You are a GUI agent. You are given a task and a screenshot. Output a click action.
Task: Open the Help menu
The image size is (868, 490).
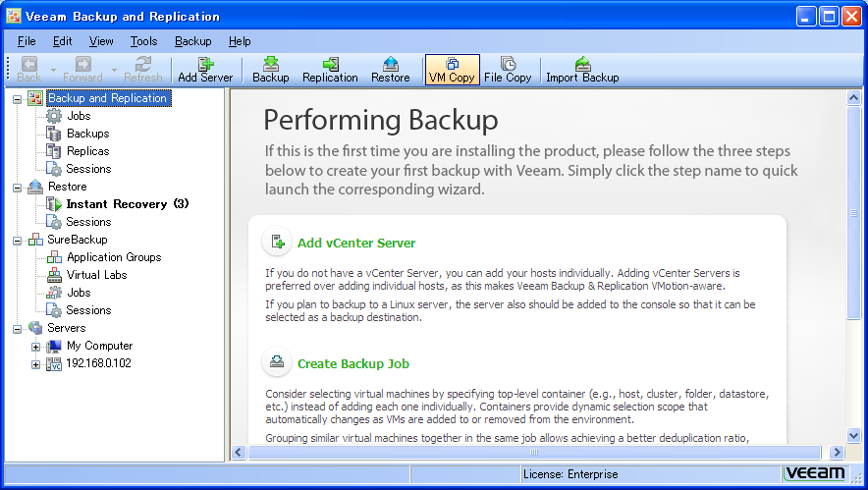coord(240,41)
